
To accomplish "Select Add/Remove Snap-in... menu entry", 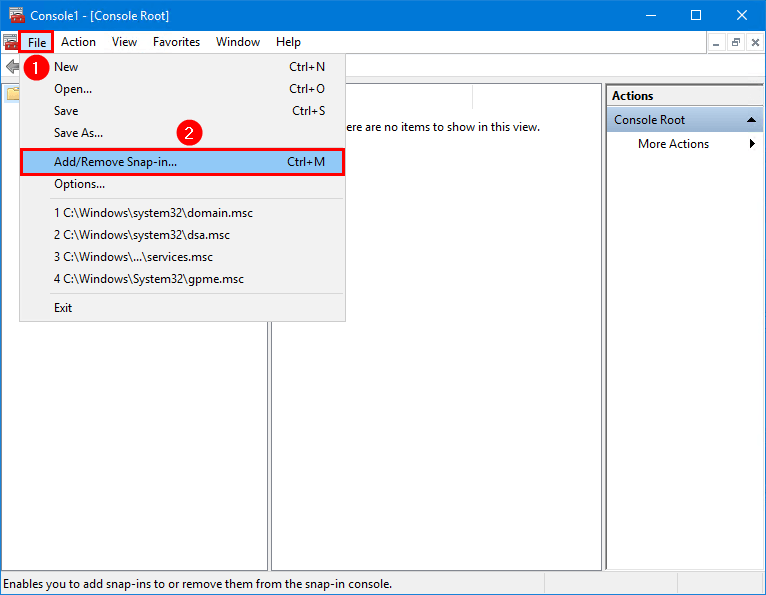I will point(182,162).
